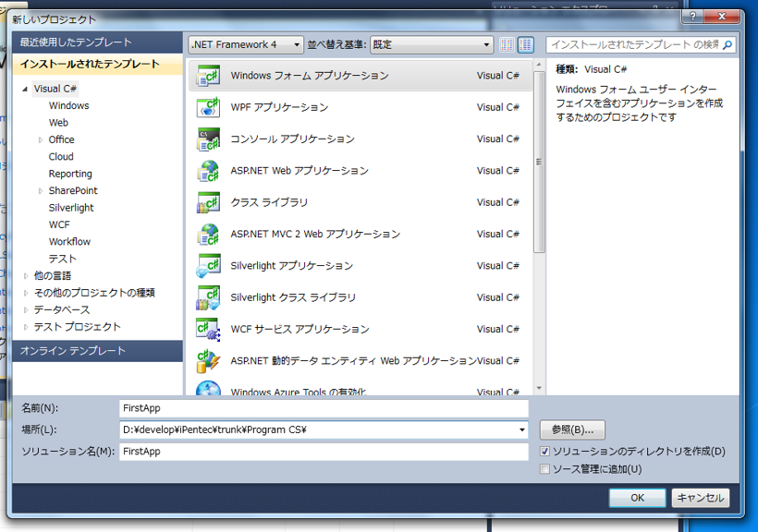Toggle ソリューションのディレクトリを作成 checkbox
Screen dimensions: 758x532
544,452
